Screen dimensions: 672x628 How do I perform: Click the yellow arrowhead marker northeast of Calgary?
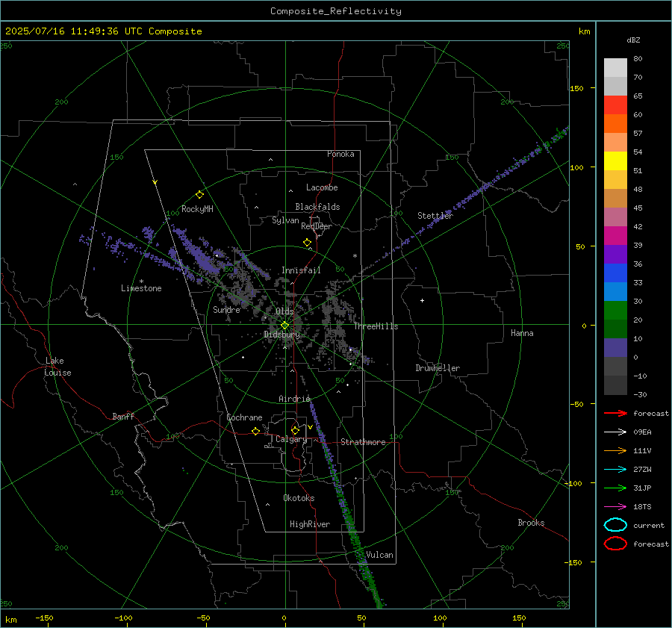click(310, 427)
